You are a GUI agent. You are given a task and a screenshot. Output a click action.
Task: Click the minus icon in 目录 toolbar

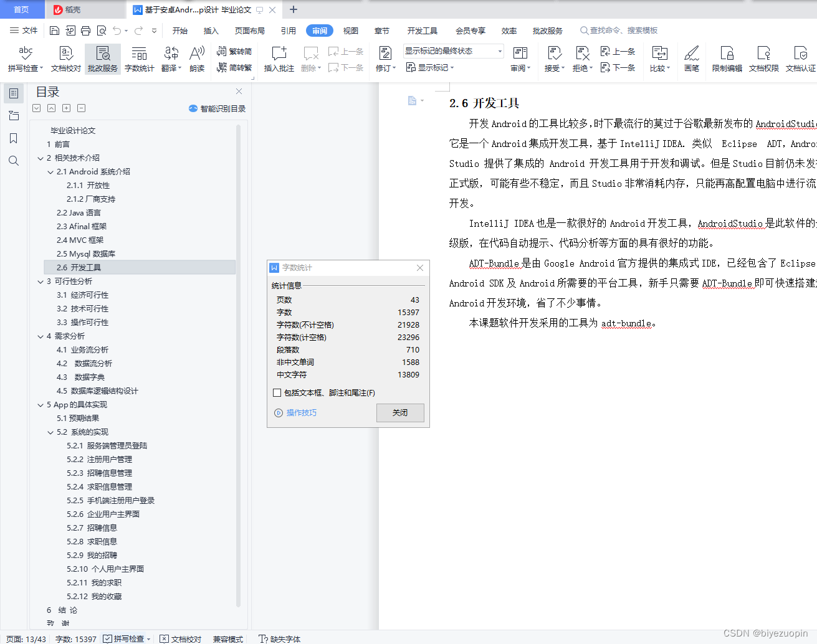coord(81,108)
